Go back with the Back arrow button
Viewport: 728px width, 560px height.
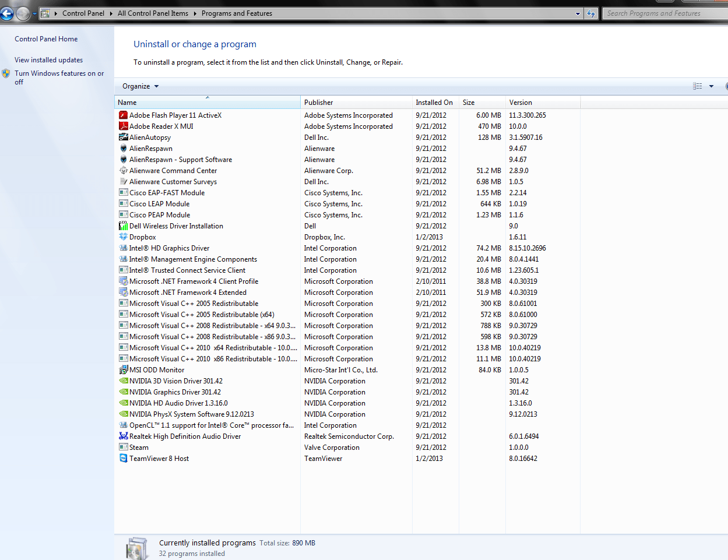(7, 13)
